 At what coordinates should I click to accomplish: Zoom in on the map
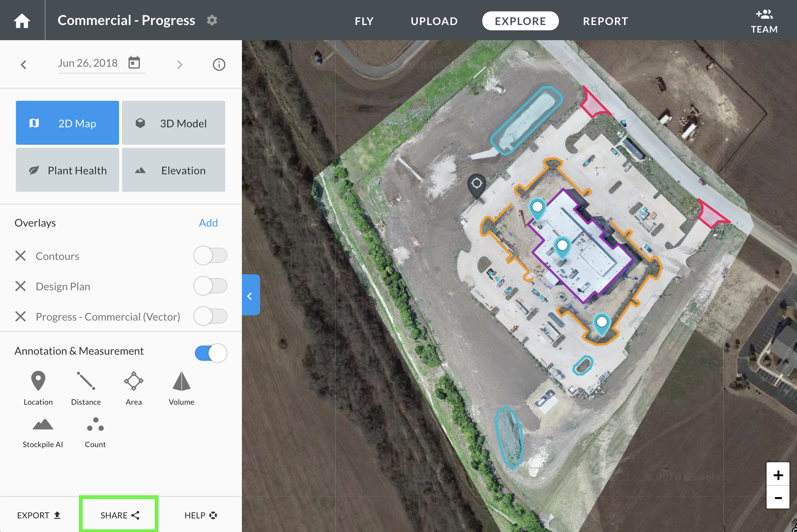pos(778,475)
